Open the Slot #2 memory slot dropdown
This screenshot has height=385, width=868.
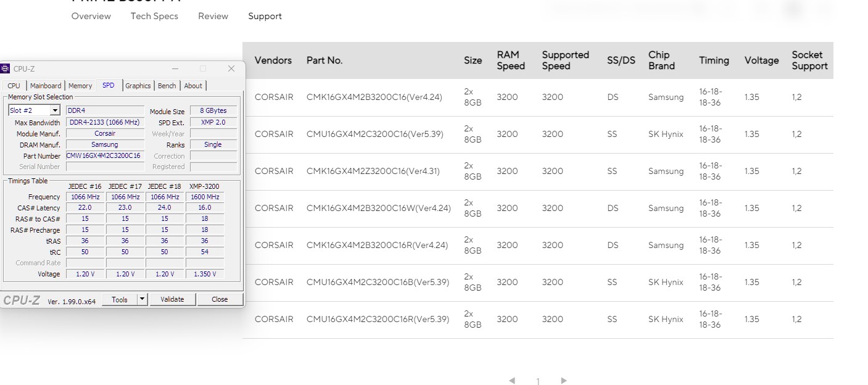click(x=55, y=110)
